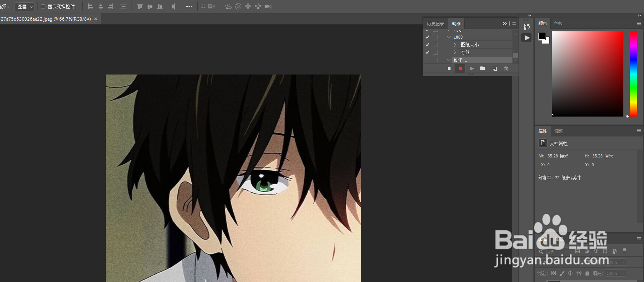Align vertical centers in options bar

pyautogui.click(x=150, y=6)
